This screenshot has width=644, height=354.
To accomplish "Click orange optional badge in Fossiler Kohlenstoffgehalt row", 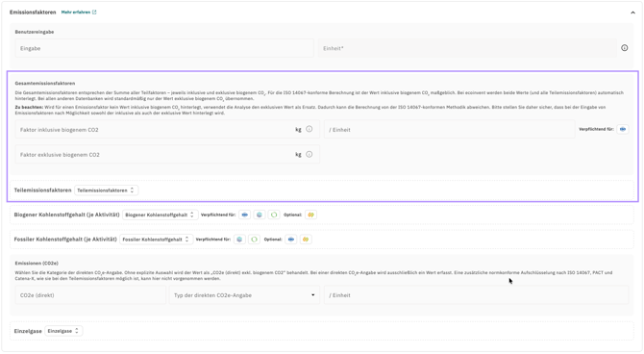I will 306,240.
